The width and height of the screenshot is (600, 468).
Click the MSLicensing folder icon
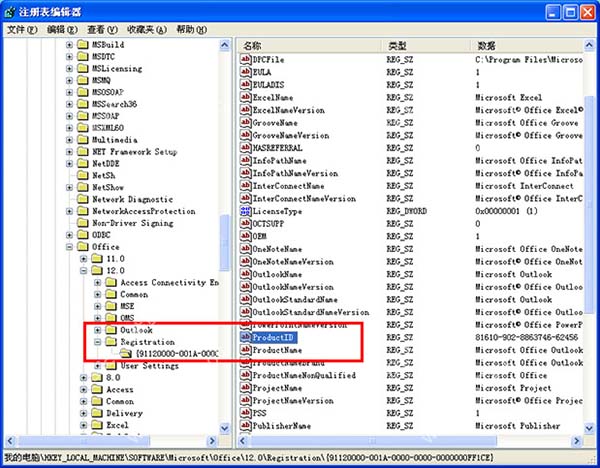pos(82,68)
